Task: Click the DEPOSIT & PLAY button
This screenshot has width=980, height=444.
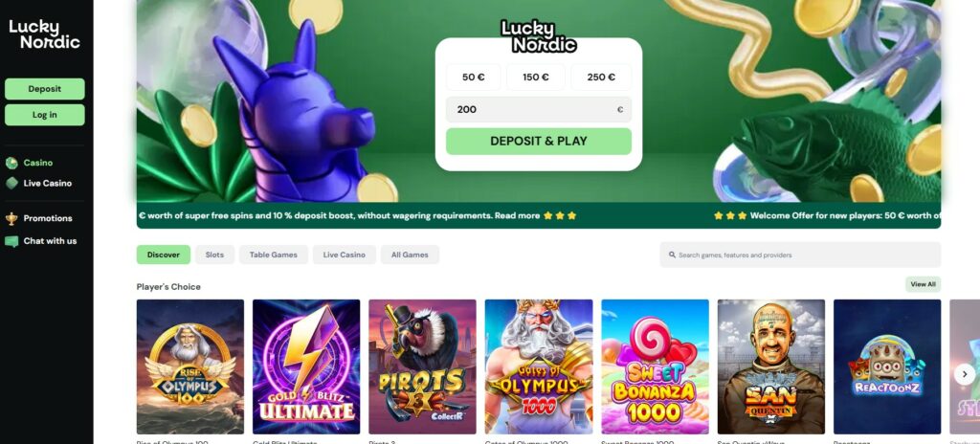Action: 539,142
